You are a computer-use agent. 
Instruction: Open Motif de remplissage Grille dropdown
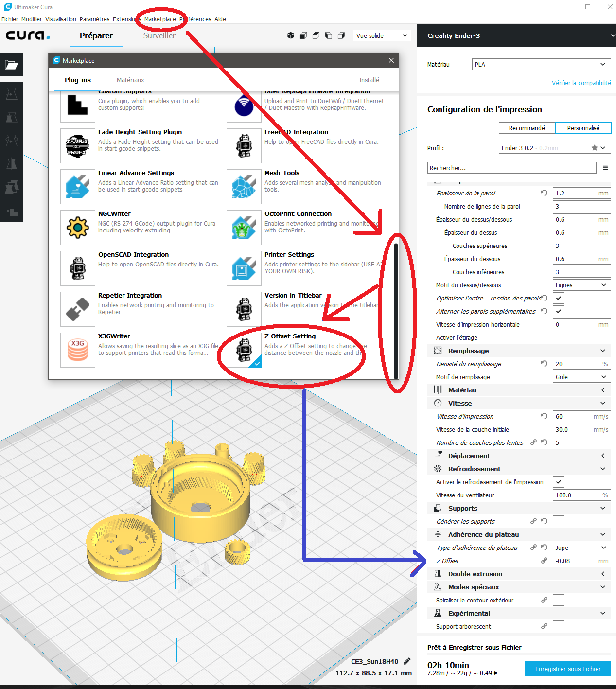582,377
